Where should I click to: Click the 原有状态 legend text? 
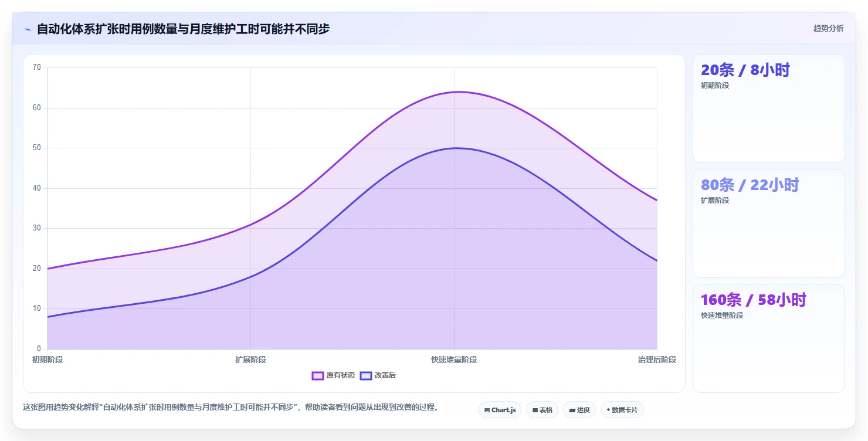coord(341,375)
